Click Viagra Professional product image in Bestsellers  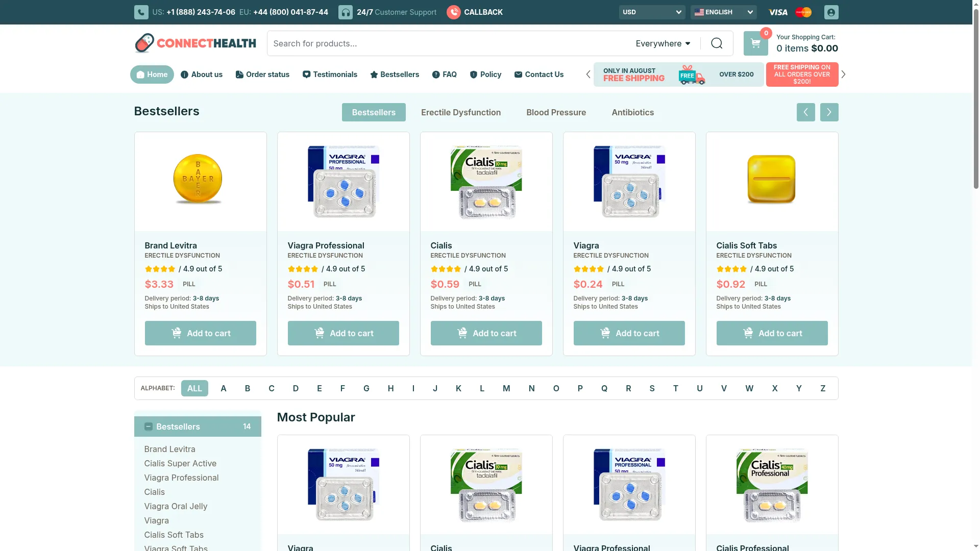tap(344, 182)
